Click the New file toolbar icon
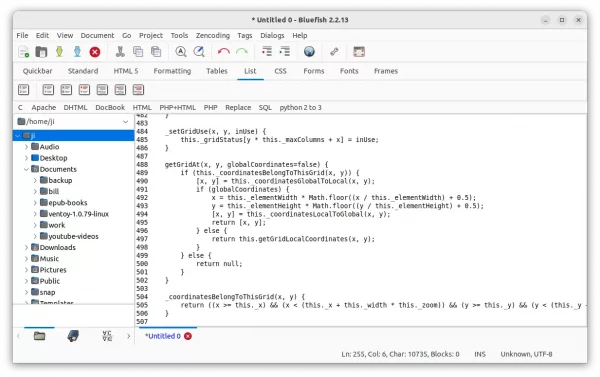 pos(24,52)
